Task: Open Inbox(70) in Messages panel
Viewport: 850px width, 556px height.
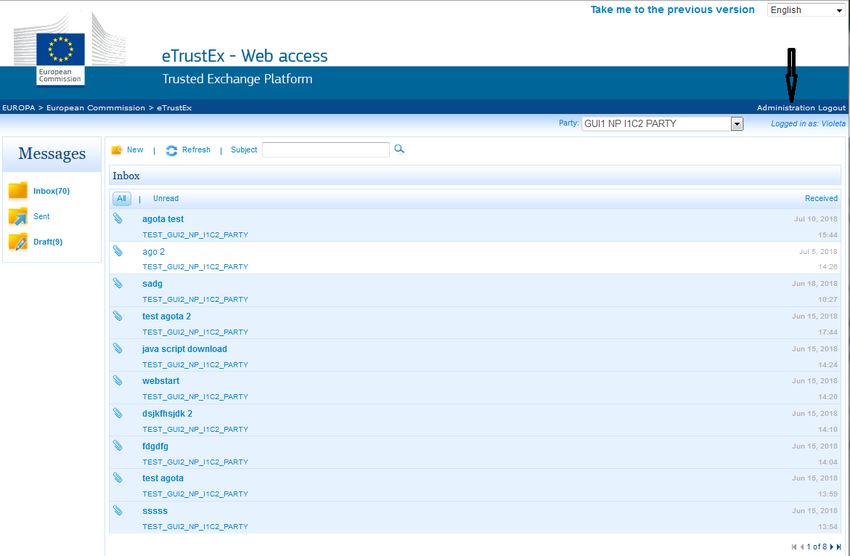Action: tap(51, 191)
